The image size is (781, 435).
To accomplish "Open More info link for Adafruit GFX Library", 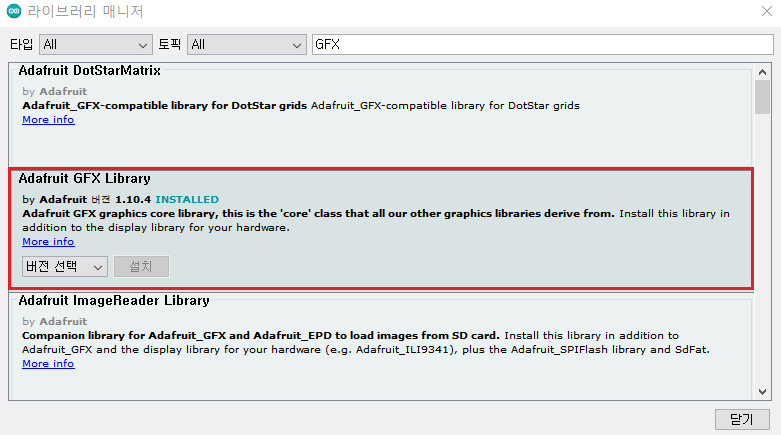I will click(x=48, y=242).
